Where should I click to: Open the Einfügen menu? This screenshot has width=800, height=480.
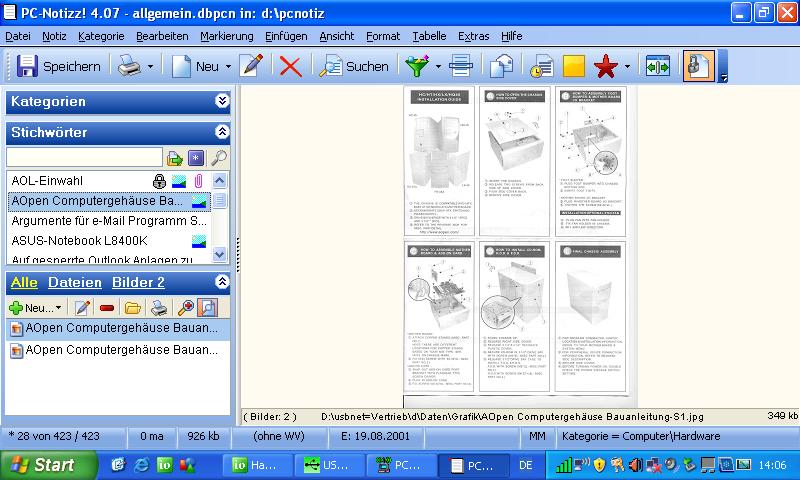[286, 36]
